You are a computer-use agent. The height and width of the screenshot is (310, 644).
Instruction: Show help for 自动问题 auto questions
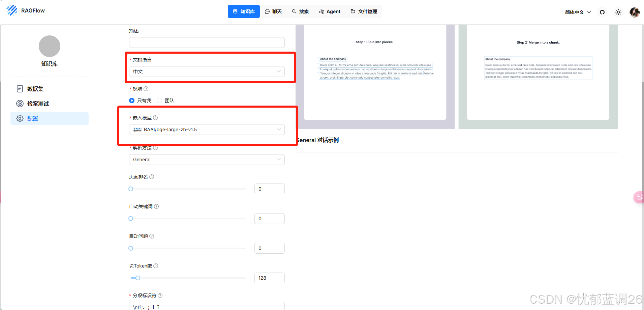point(152,236)
